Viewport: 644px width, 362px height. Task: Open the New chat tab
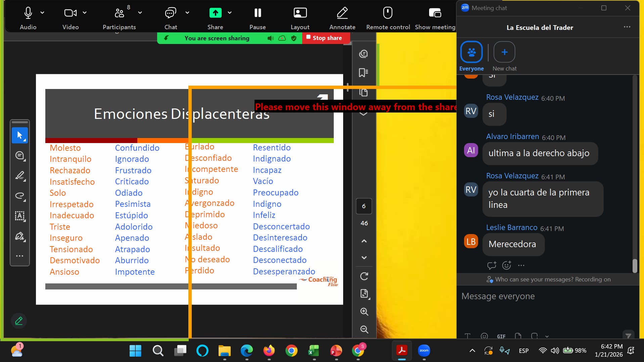504,52
